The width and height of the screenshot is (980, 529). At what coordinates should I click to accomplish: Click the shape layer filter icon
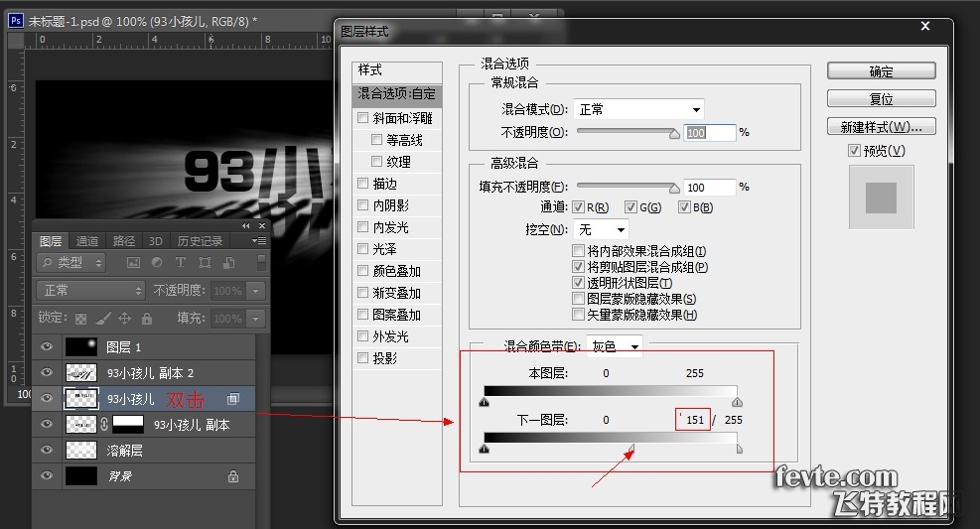coord(205,263)
